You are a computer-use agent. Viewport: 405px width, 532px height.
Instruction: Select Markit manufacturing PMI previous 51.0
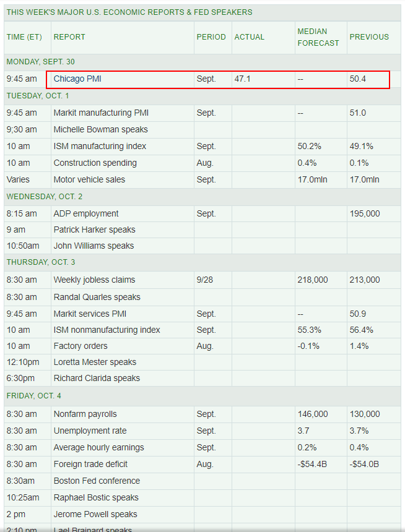[x=357, y=113]
